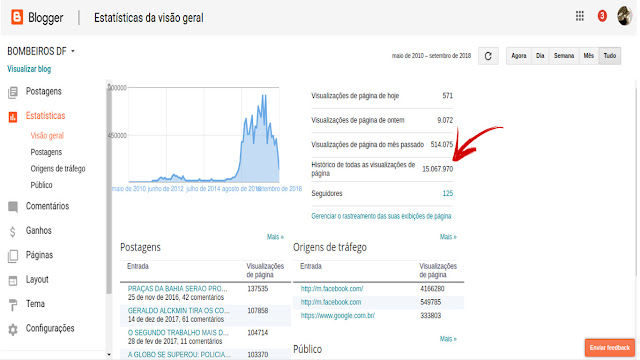Click the Blogger logo icon

[17, 17]
